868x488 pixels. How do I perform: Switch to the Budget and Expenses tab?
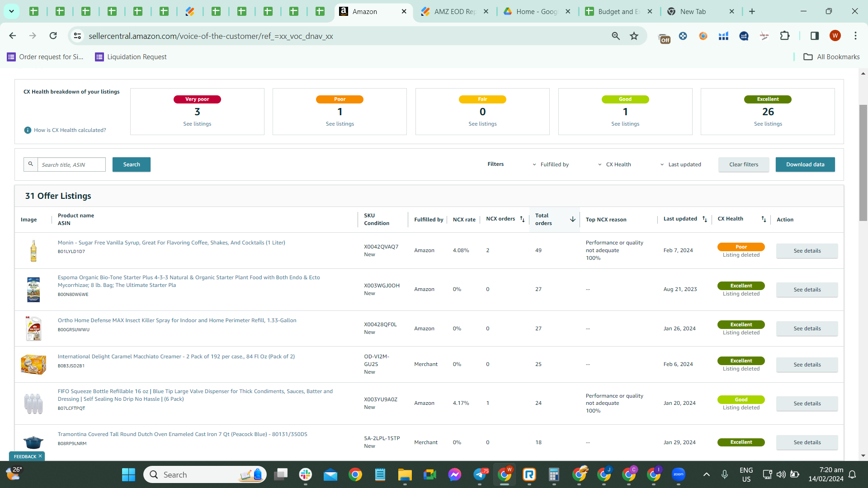click(x=618, y=12)
